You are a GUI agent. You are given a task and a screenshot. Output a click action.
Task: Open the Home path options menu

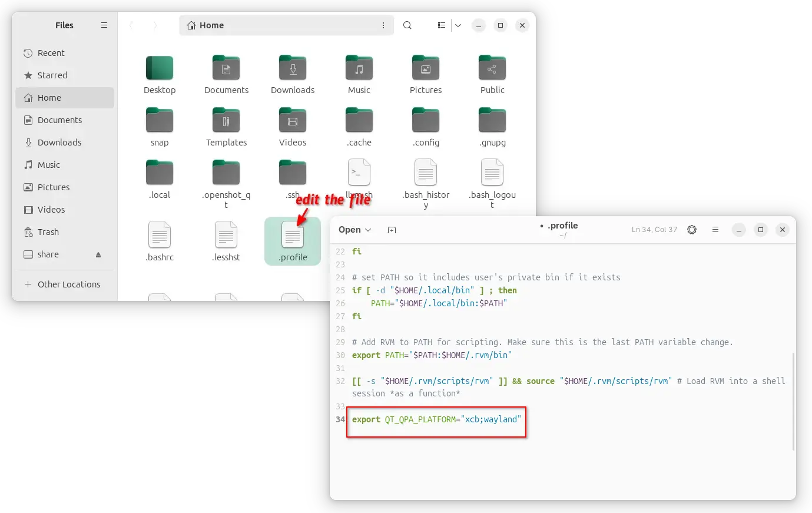point(383,25)
